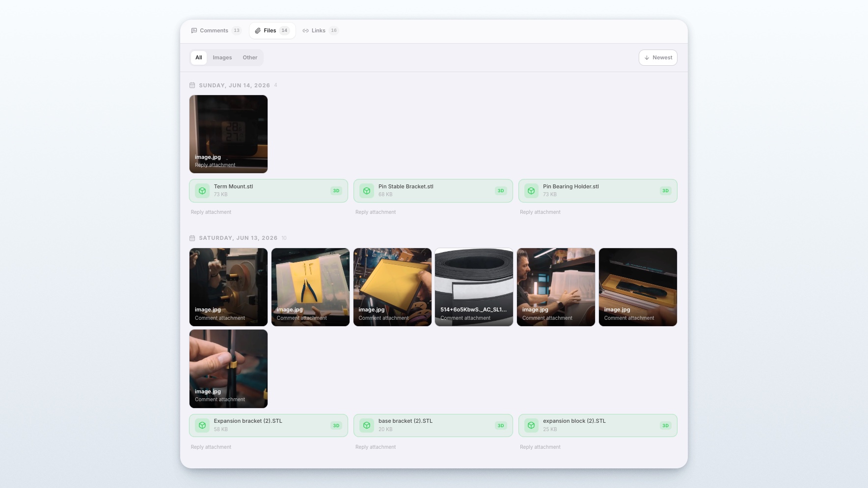Open the Links tab
Screen dimensions: 868x488
320,30
